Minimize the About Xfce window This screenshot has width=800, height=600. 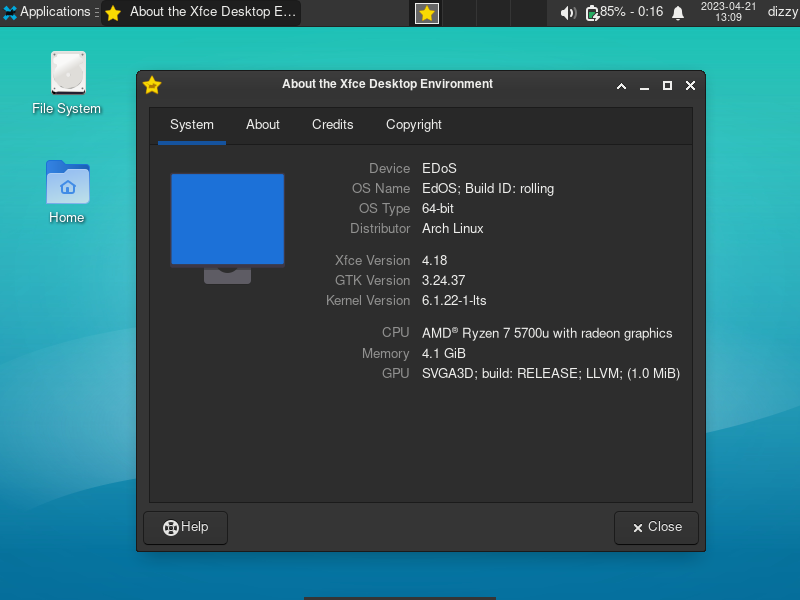(x=644, y=86)
